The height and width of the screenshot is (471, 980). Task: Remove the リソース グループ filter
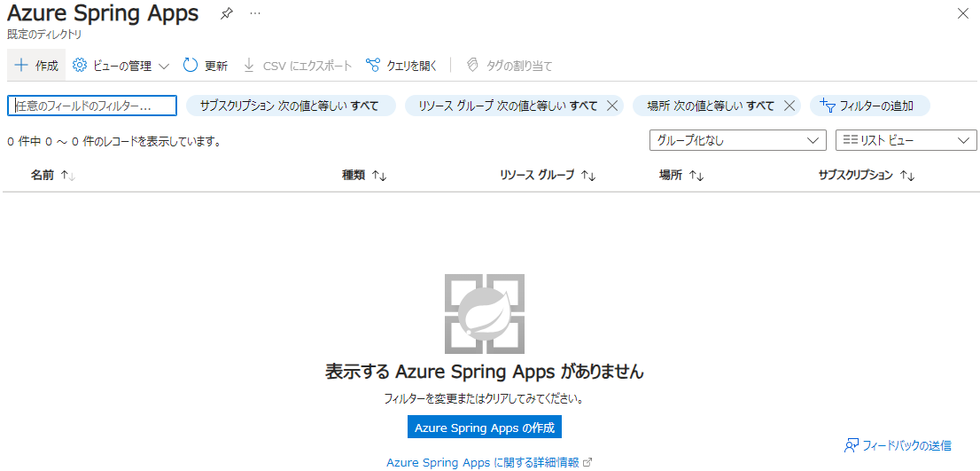(612, 106)
